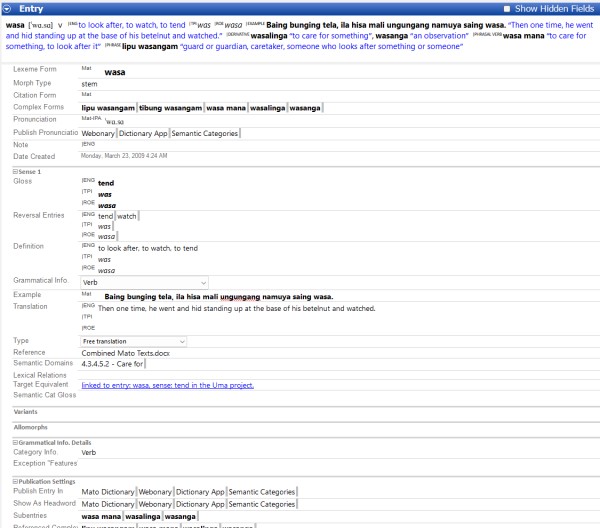Click Mato Dictionary in Publish Entry In
Viewport: 600px width, 528px height.
point(108,492)
